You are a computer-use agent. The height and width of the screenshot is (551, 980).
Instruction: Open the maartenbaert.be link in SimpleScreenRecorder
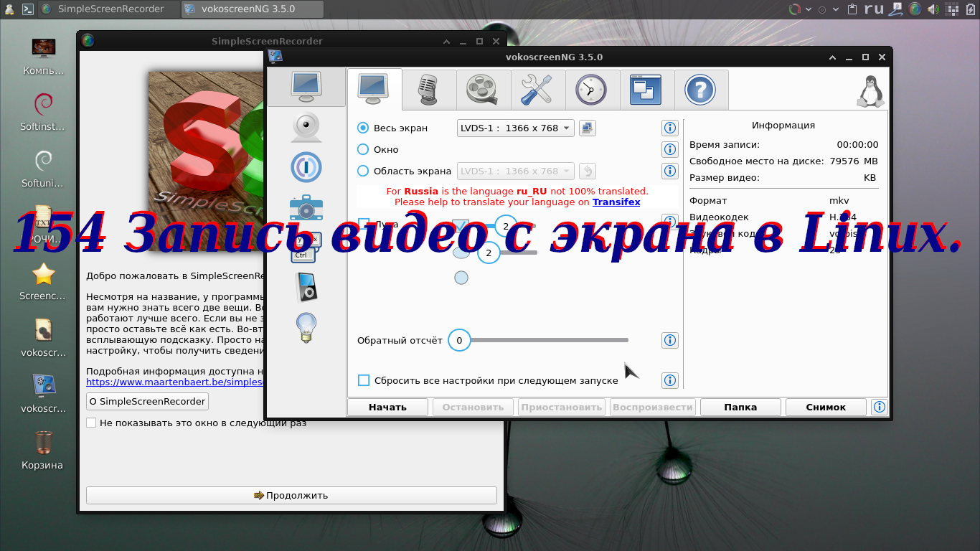175,382
